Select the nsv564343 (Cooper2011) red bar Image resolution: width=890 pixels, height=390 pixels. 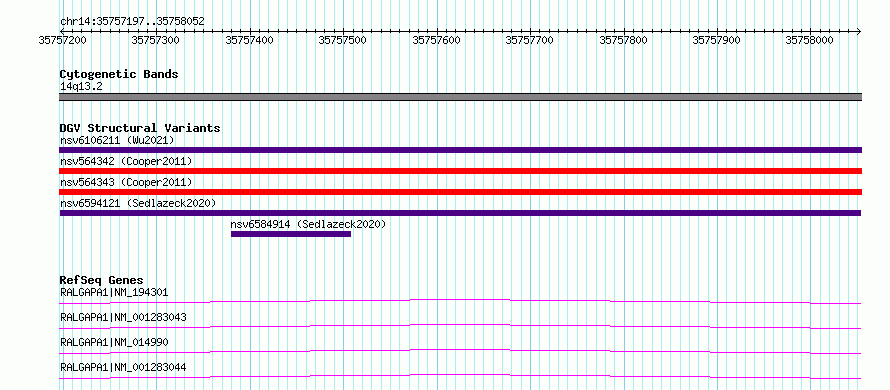[x=460, y=192]
